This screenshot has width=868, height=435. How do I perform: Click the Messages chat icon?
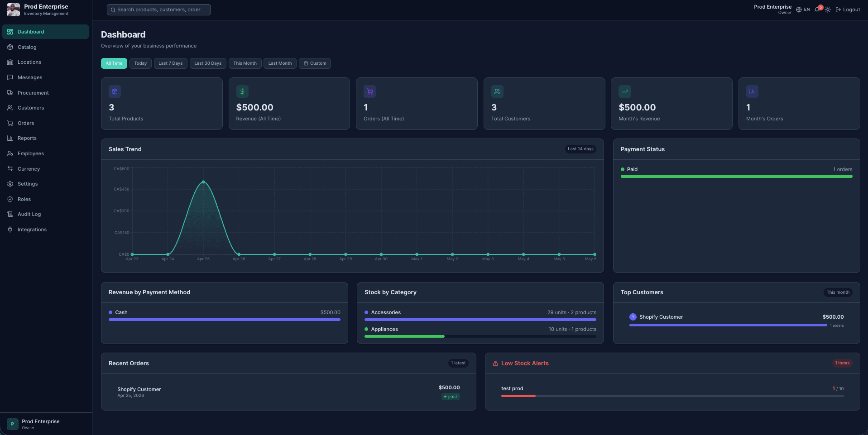click(x=10, y=77)
